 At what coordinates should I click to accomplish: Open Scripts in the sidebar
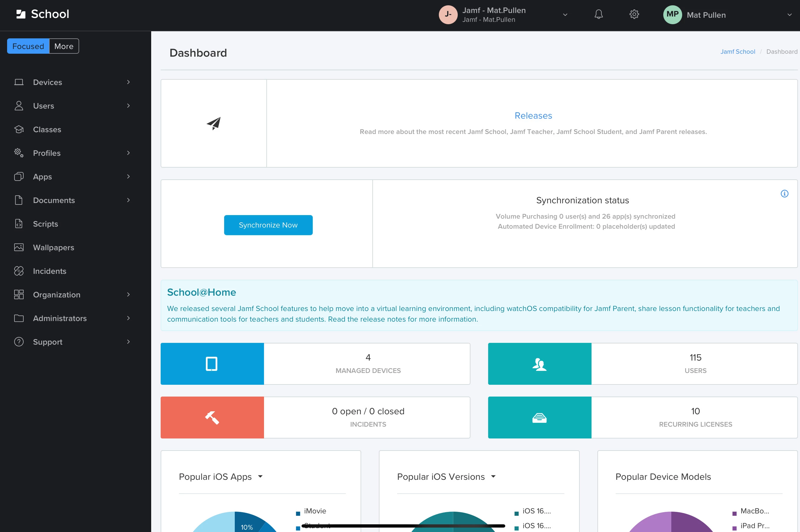pyautogui.click(x=45, y=224)
